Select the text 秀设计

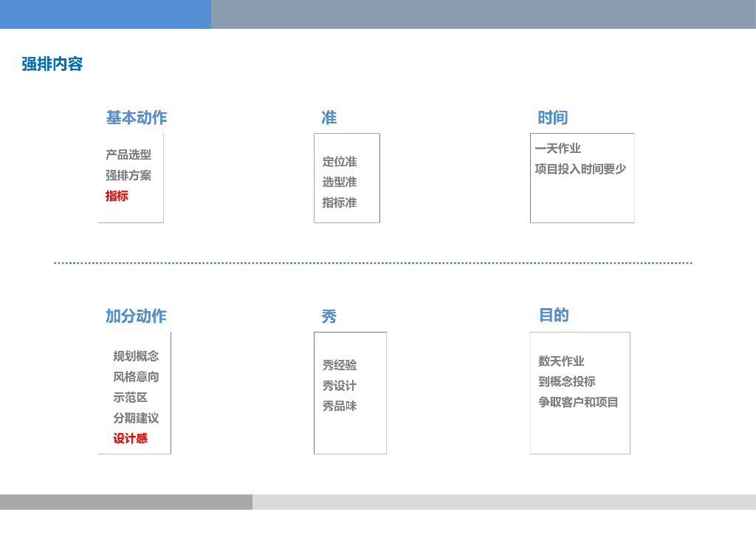pos(340,386)
